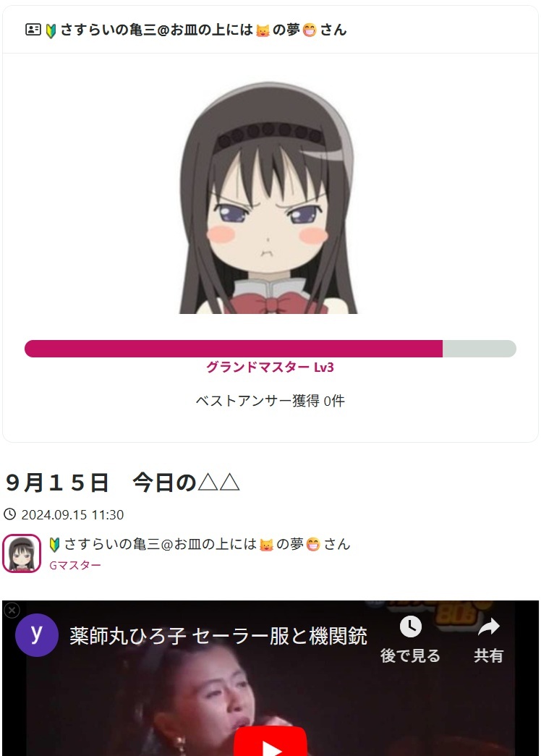Click the post title 9月15日 今日の△△
This screenshot has height=756, width=541.
(x=122, y=483)
